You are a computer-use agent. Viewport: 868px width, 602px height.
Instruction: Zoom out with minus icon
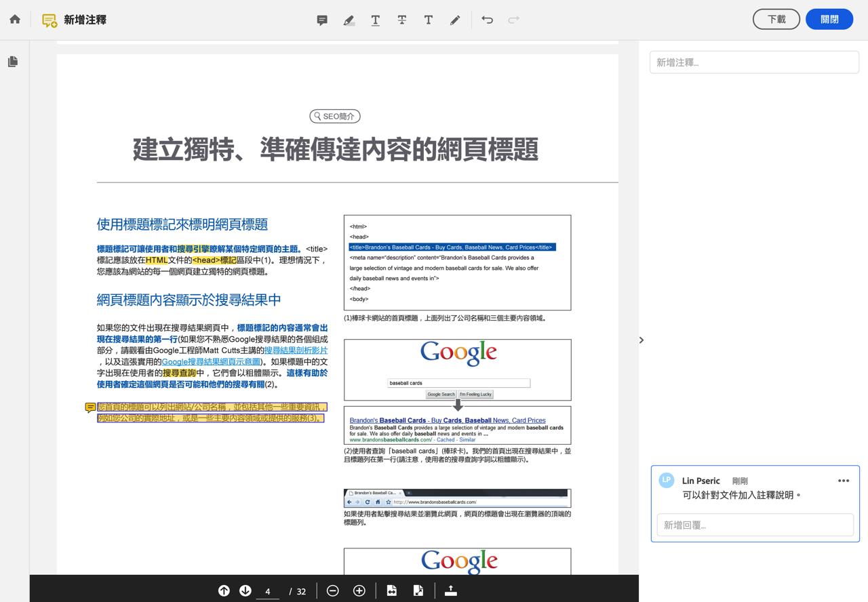pyautogui.click(x=332, y=591)
